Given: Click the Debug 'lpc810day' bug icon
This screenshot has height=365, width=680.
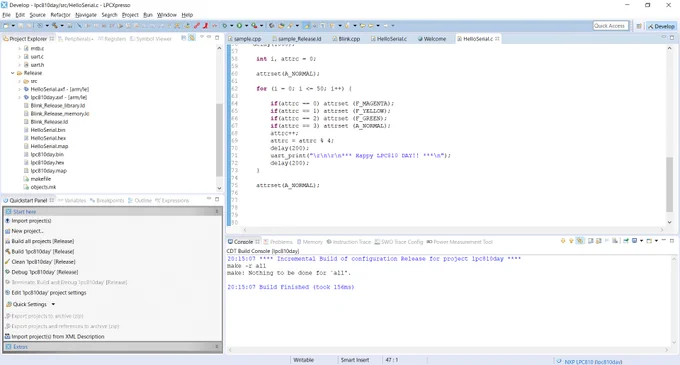Looking at the screenshot, I should point(7,272).
